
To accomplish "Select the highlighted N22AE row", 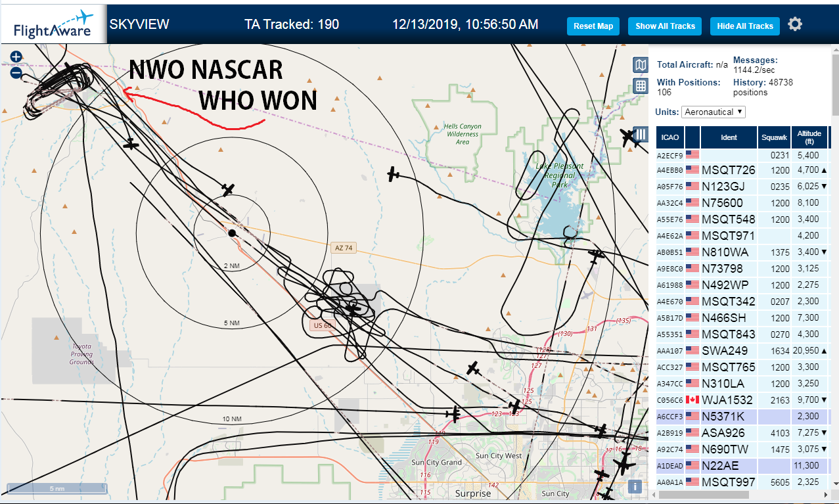I will tap(742, 466).
